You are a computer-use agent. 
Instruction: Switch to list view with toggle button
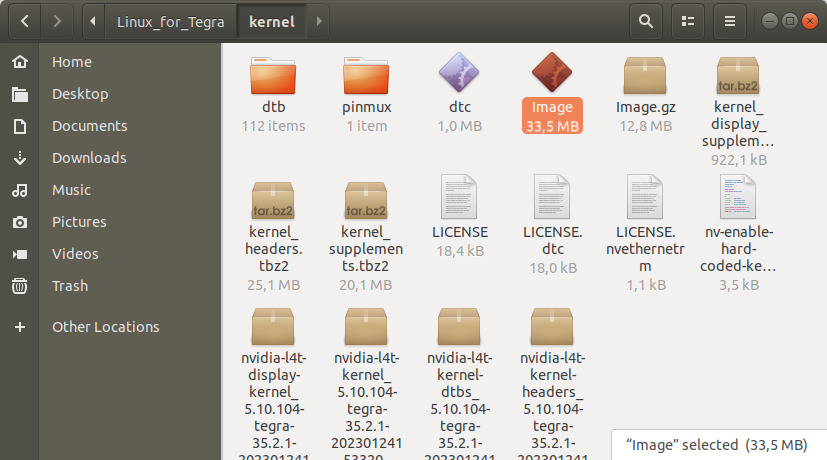click(688, 22)
